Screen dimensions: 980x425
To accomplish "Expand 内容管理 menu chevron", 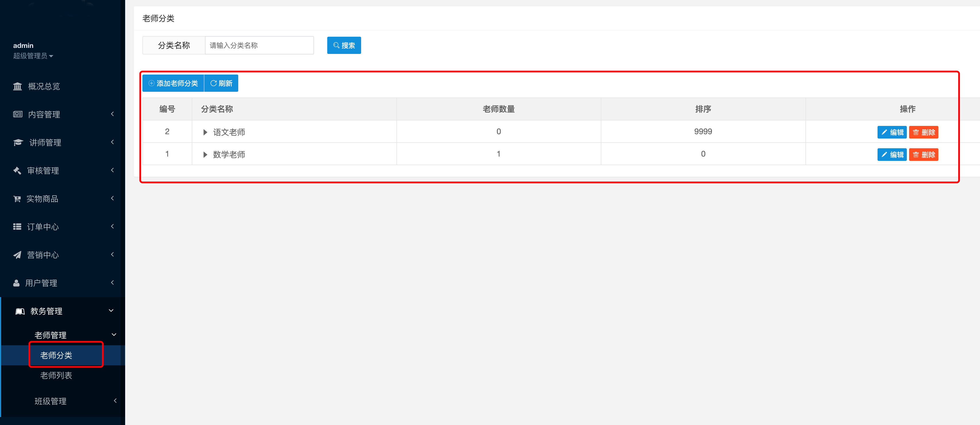I will pyautogui.click(x=112, y=114).
